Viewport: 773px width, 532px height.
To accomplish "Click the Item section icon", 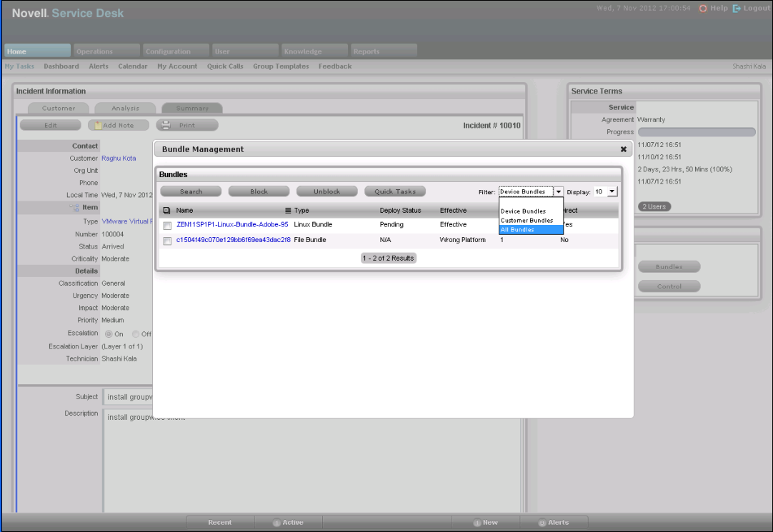I will pyautogui.click(x=74, y=207).
